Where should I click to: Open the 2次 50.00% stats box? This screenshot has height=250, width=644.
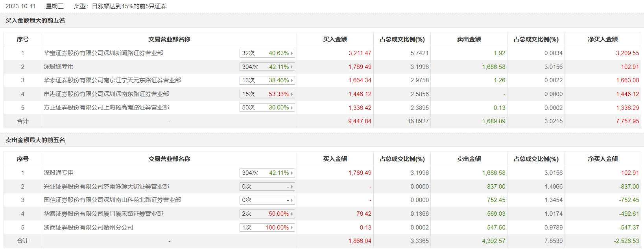point(267,214)
